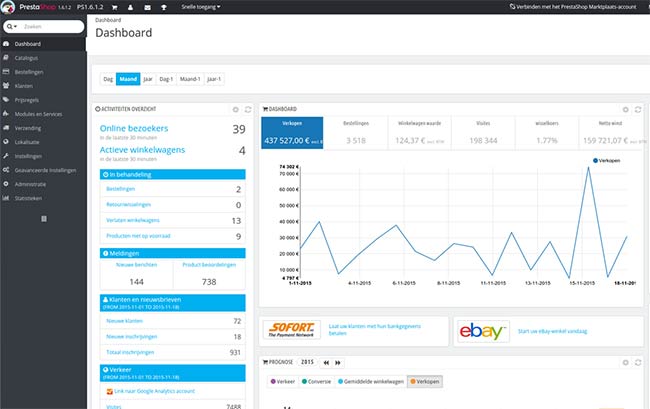
Task: Click the Klanten sidebar icon
Action: click(6, 86)
